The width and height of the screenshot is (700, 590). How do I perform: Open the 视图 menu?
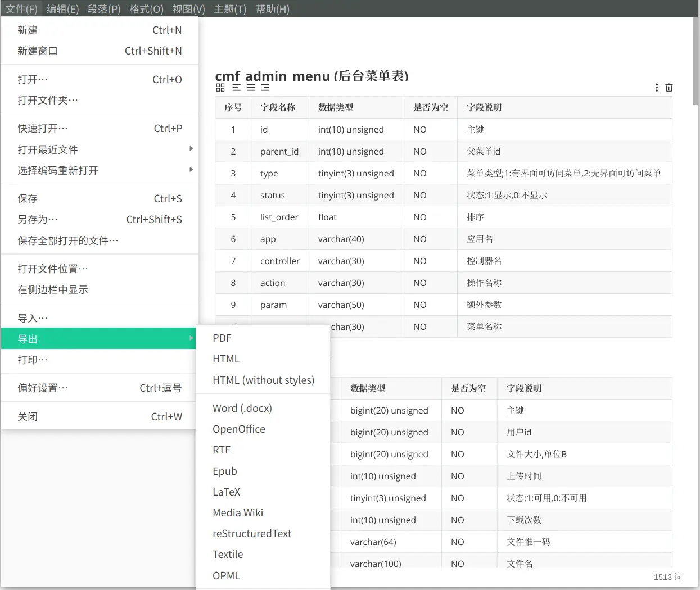(x=188, y=8)
